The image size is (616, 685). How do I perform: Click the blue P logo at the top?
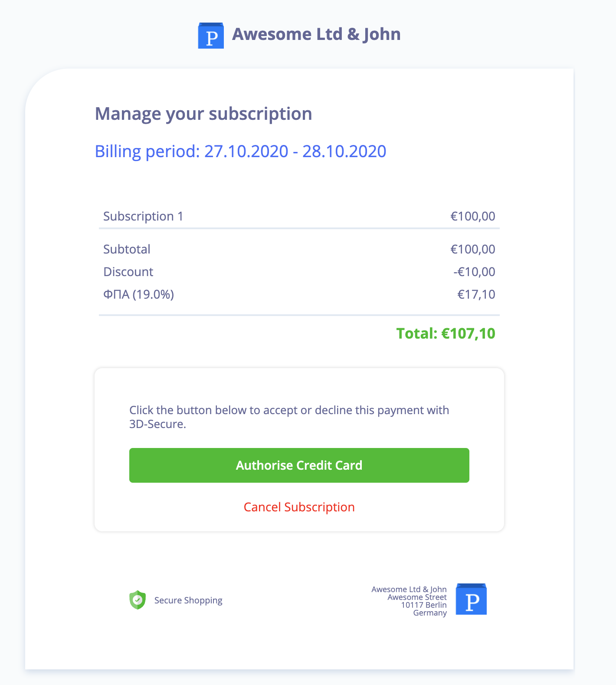[211, 34]
